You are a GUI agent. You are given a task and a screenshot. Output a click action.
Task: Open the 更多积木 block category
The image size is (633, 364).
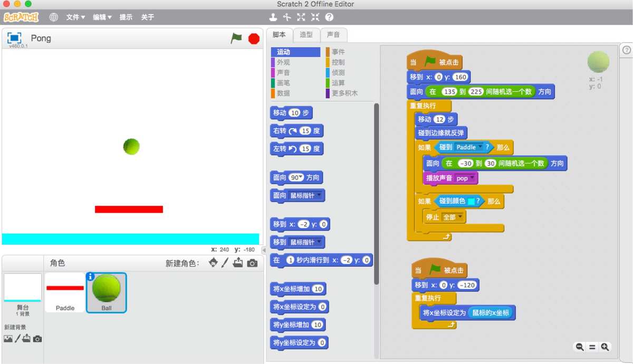click(x=344, y=93)
